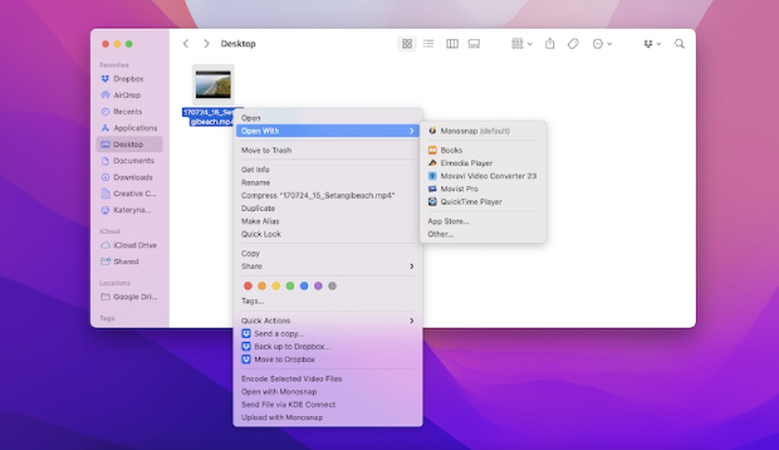Open the Dropbox toolbar dropdown

[x=652, y=44]
